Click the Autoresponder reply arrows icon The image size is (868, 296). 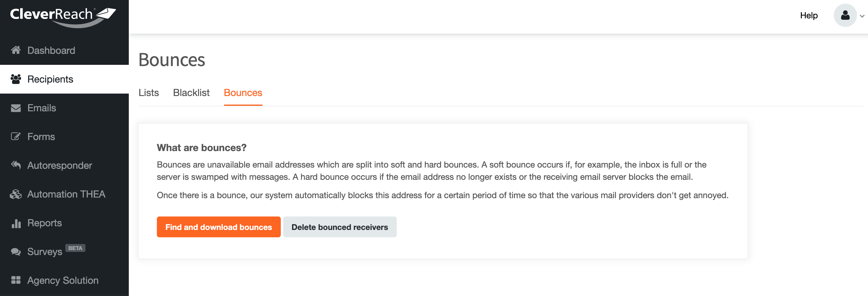click(x=16, y=165)
